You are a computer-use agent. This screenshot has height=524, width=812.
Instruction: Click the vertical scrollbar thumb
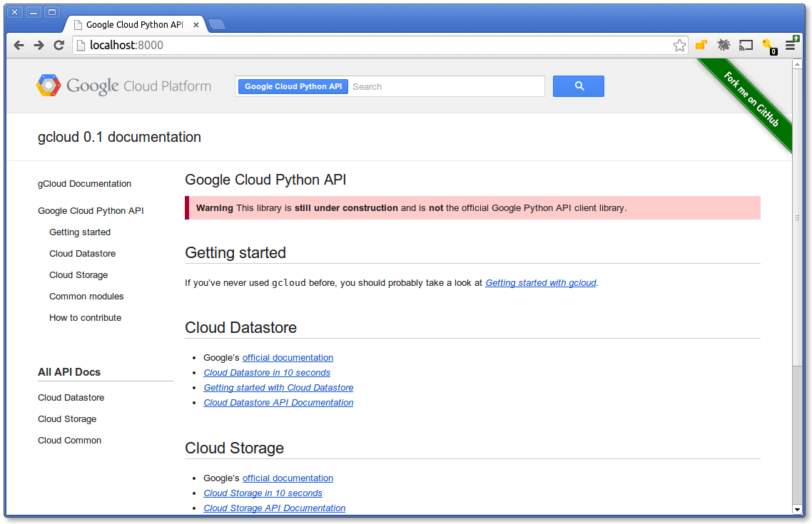click(x=797, y=217)
